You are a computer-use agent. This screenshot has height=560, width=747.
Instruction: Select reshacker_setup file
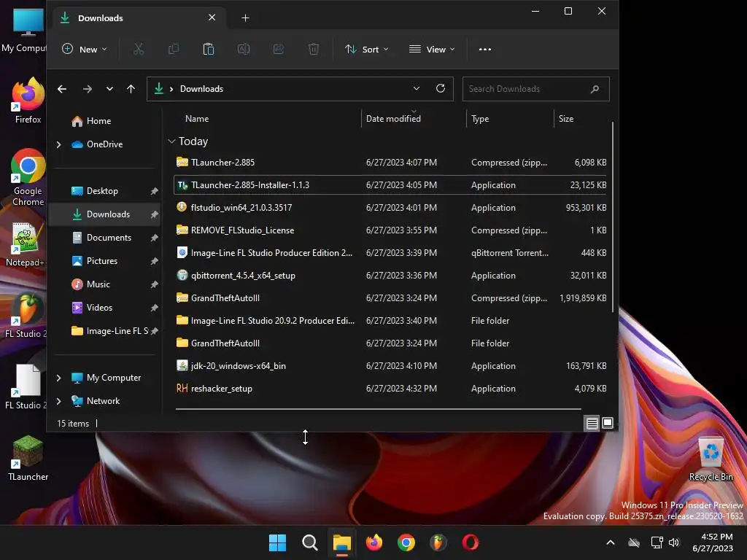(x=391, y=389)
